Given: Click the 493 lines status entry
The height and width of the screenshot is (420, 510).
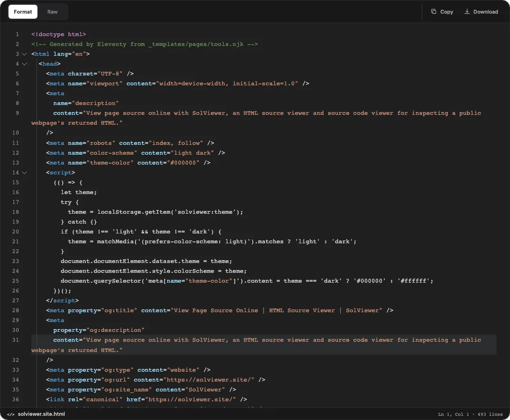Looking at the screenshot, I should 490,414.
